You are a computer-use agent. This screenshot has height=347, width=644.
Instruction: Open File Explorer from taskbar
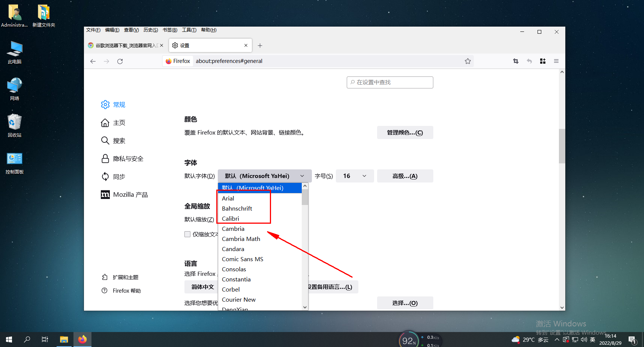(x=64, y=340)
